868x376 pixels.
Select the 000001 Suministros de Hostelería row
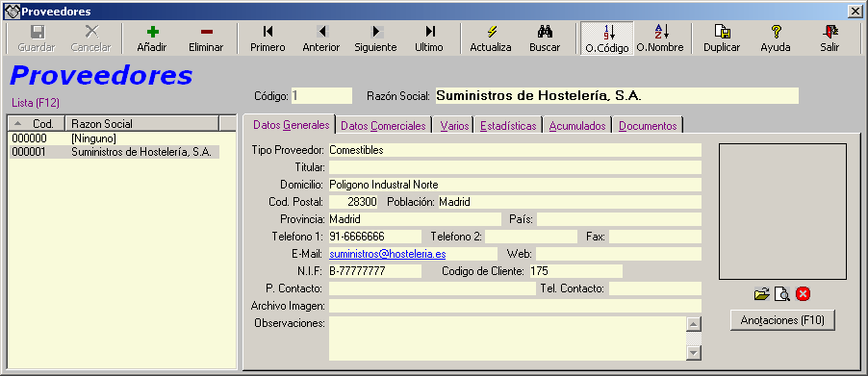[115, 152]
